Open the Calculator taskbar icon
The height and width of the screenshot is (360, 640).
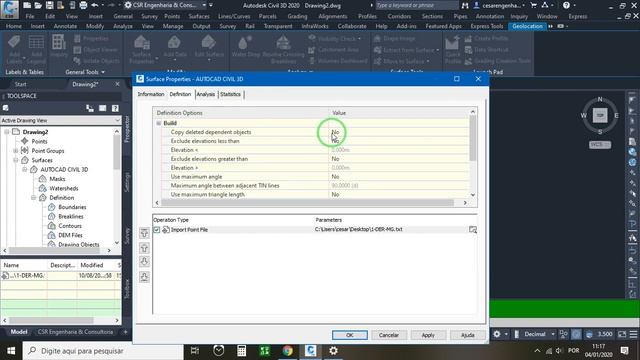pos(242,351)
